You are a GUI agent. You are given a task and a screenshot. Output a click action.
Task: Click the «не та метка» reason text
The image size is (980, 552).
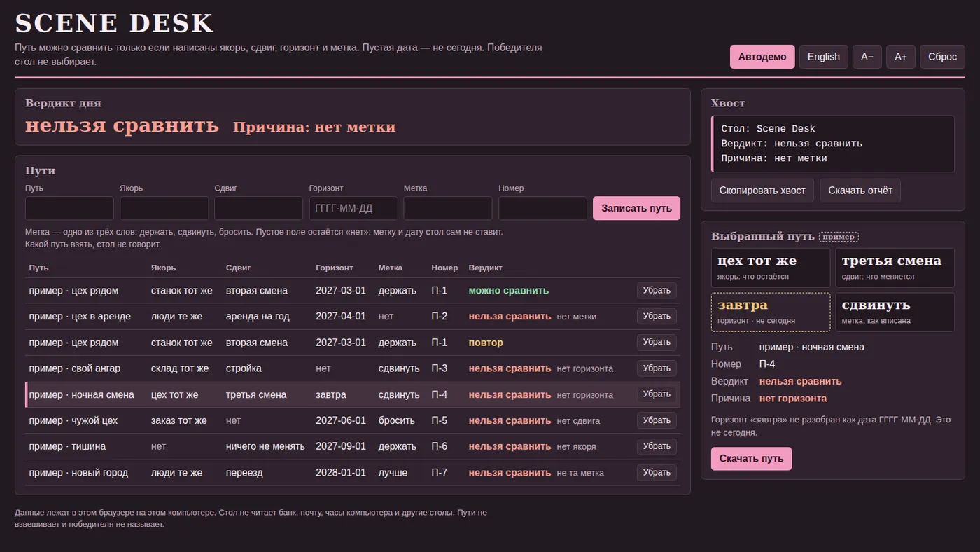coord(580,473)
